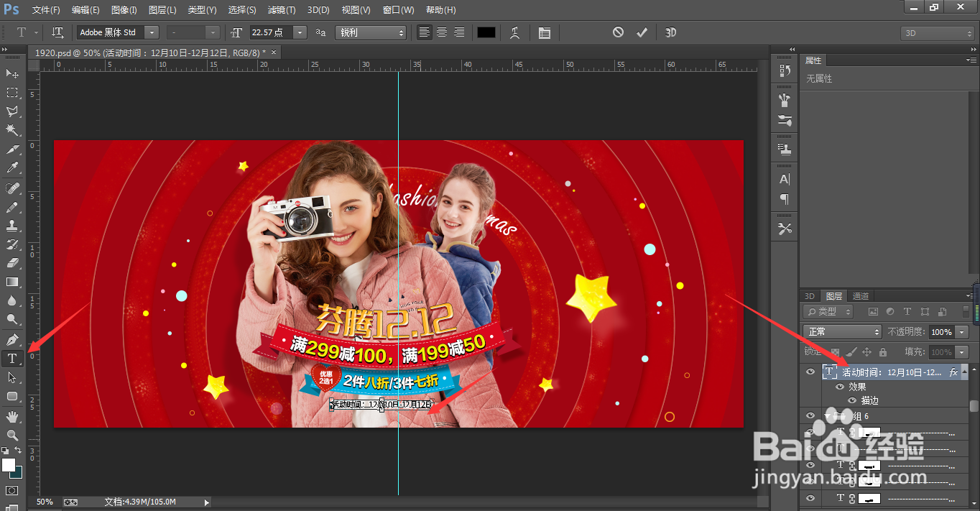Screen dimensions: 980x511
Task: Select the Horizontal Type tool in toolbox
Action: coord(12,358)
